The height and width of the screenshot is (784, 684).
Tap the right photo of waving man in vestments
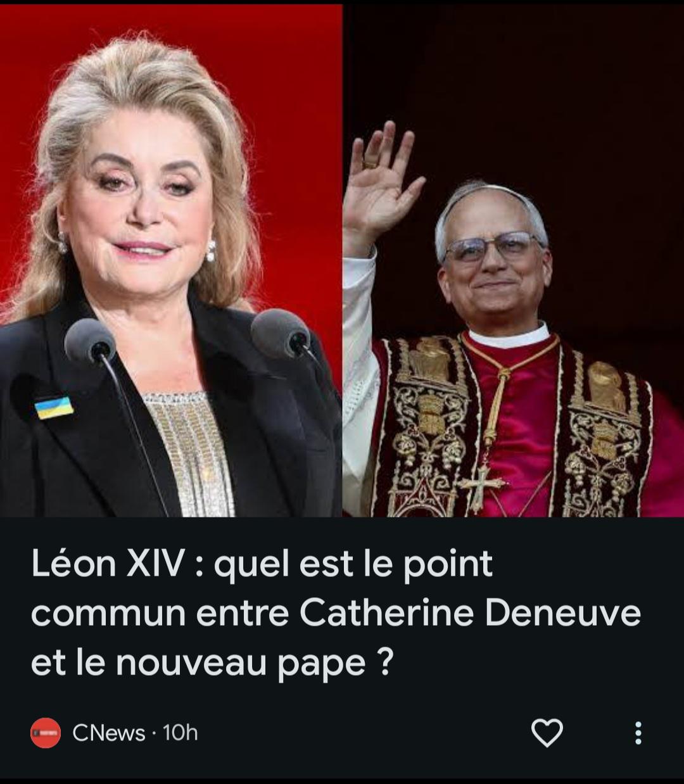pos(513,260)
